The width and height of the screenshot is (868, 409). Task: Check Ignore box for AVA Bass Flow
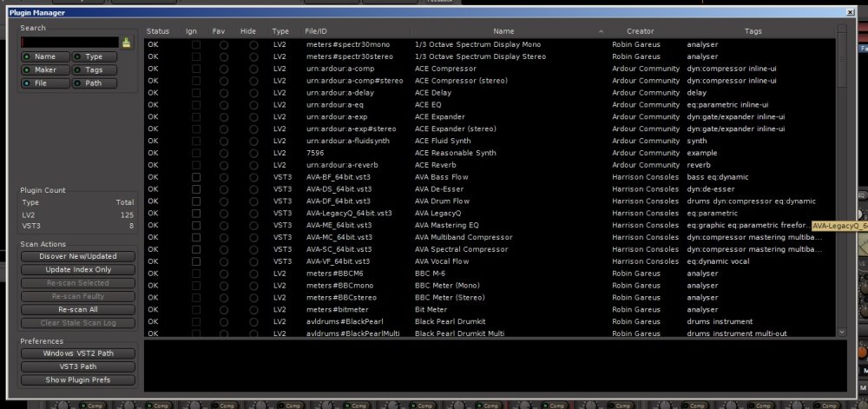pos(196,177)
